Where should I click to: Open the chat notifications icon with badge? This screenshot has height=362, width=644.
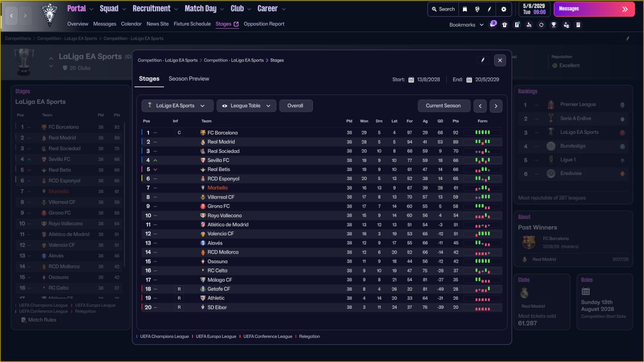point(493,25)
